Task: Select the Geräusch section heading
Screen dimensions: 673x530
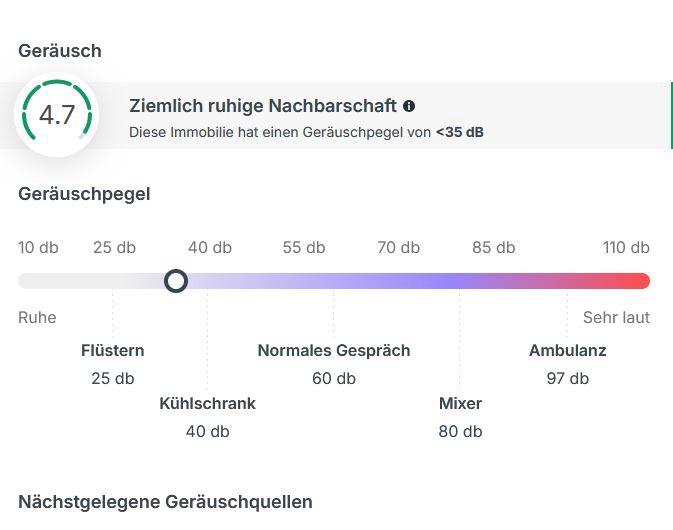Action: click(60, 51)
